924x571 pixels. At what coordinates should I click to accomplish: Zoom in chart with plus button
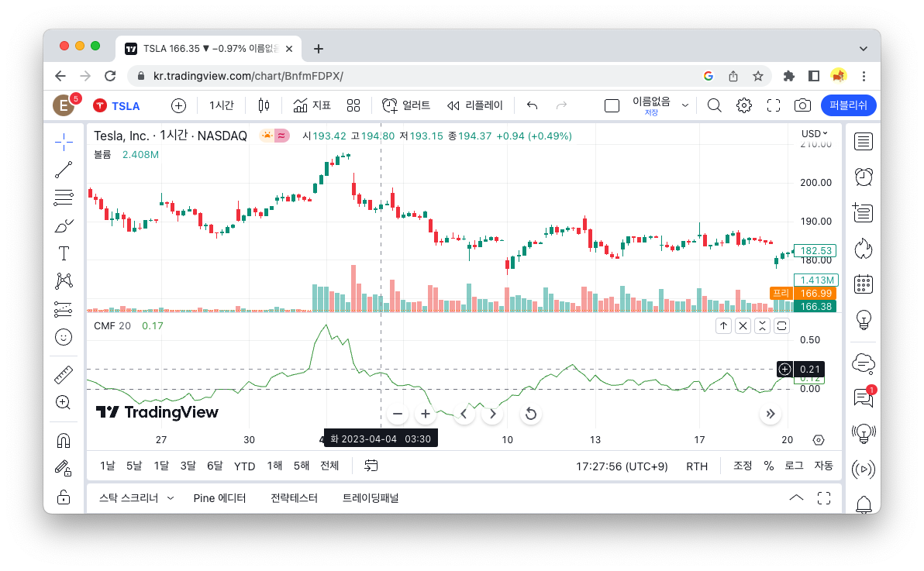pyautogui.click(x=426, y=414)
